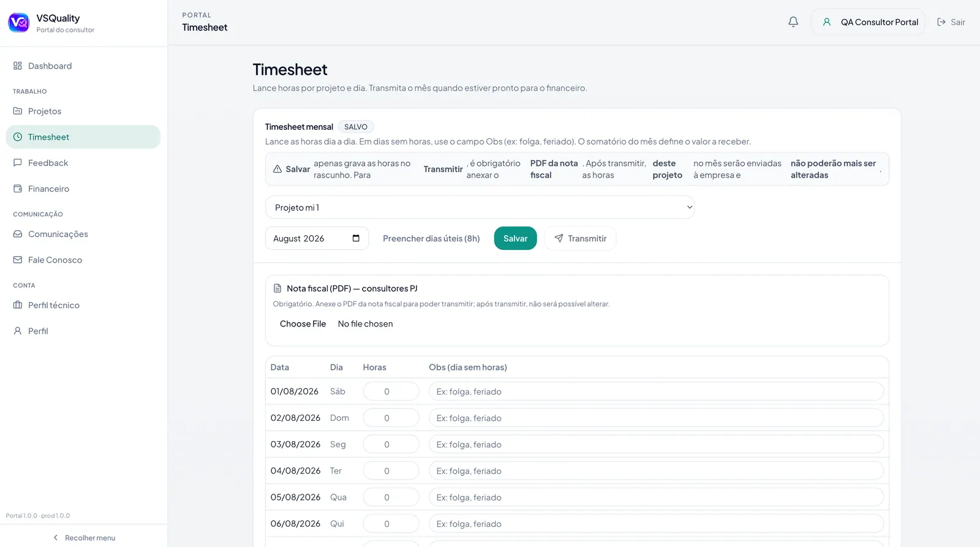Click the Obs (dia sem horas) column header
Image resolution: width=980 pixels, height=547 pixels.
468,367
